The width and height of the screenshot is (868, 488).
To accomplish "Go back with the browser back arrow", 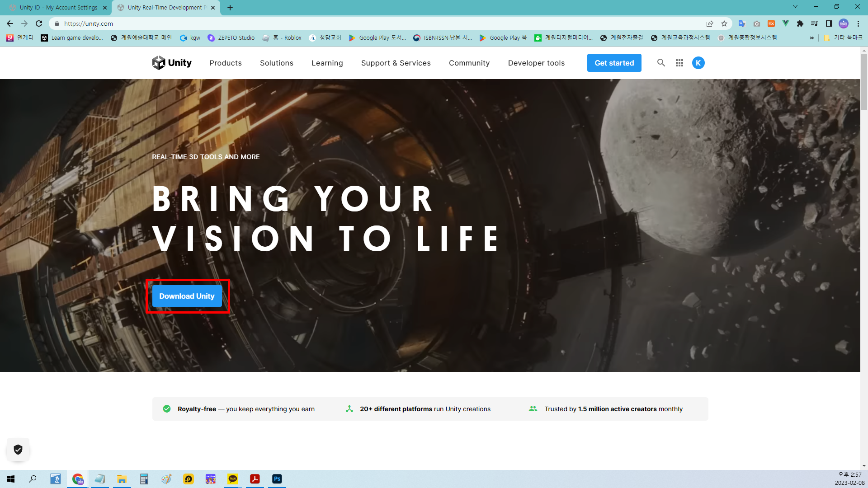I will [x=10, y=23].
